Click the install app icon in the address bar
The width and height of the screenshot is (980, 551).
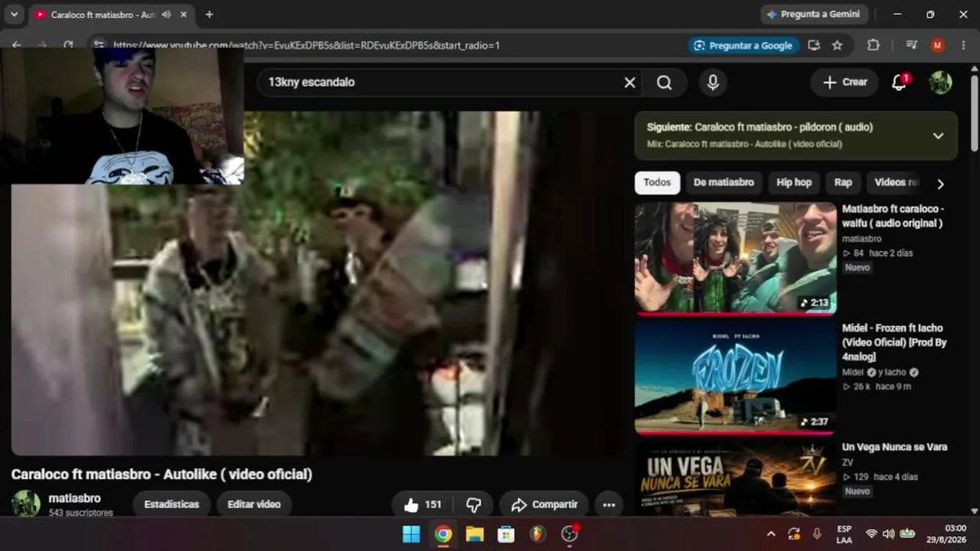click(814, 45)
